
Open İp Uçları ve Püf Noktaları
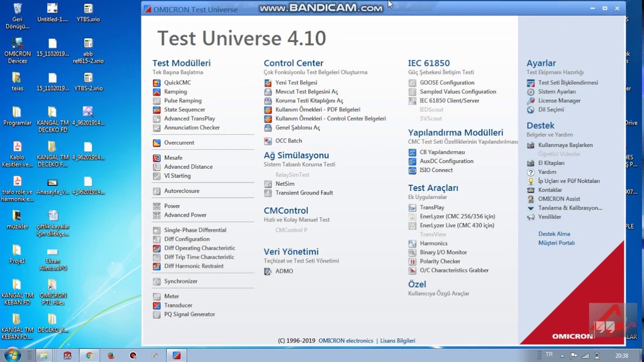569,181
